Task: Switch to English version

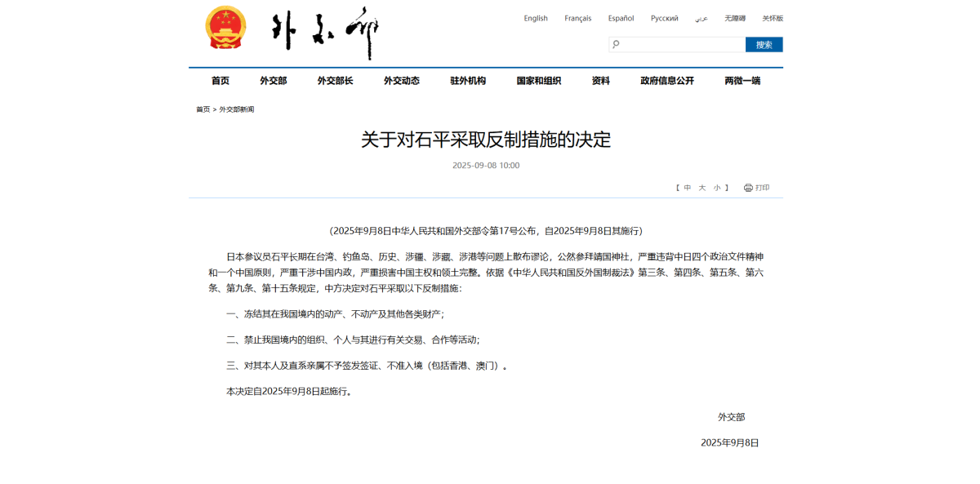Action: [x=536, y=18]
